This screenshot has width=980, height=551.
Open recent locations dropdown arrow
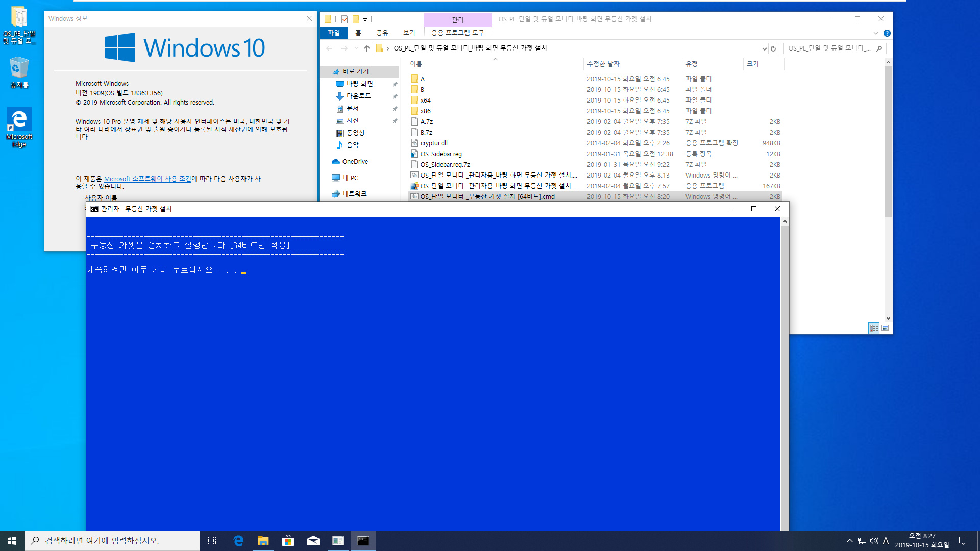click(356, 48)
